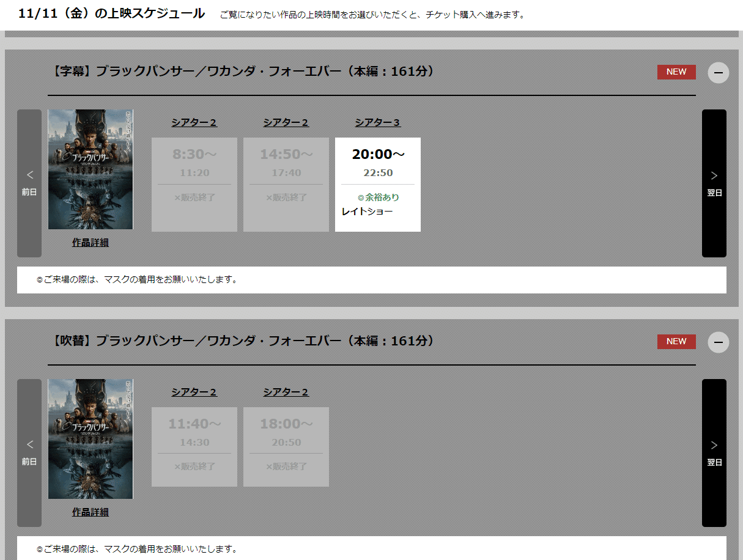Go to 前日 in the 吹替 section

(29, 453)
